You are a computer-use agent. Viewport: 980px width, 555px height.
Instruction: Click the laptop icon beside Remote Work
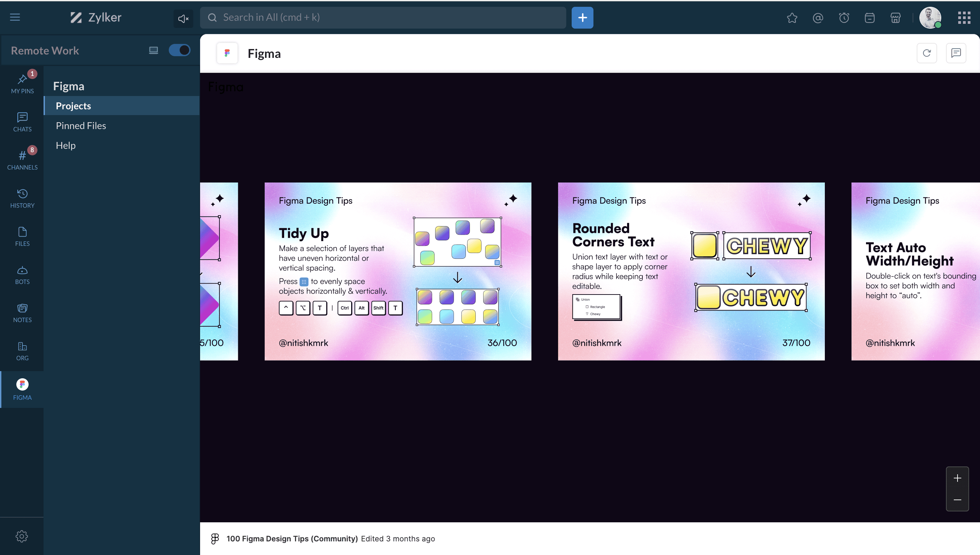point(153,50)
